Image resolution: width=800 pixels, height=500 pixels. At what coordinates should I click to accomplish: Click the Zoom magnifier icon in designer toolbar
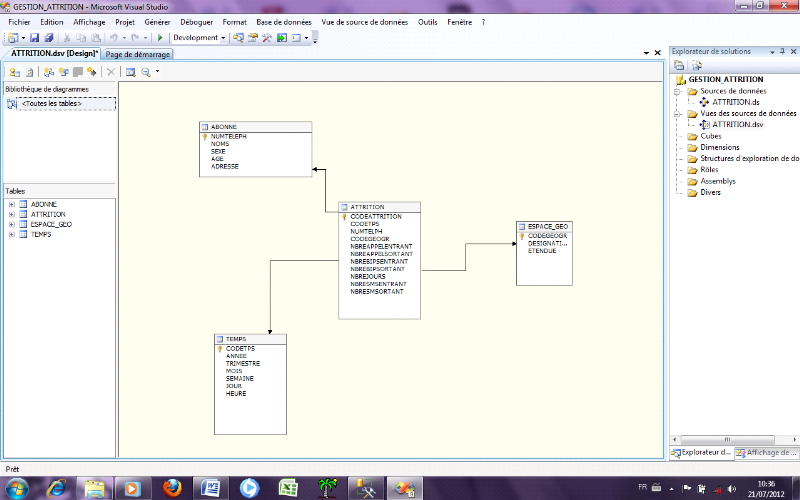[145, 72]
